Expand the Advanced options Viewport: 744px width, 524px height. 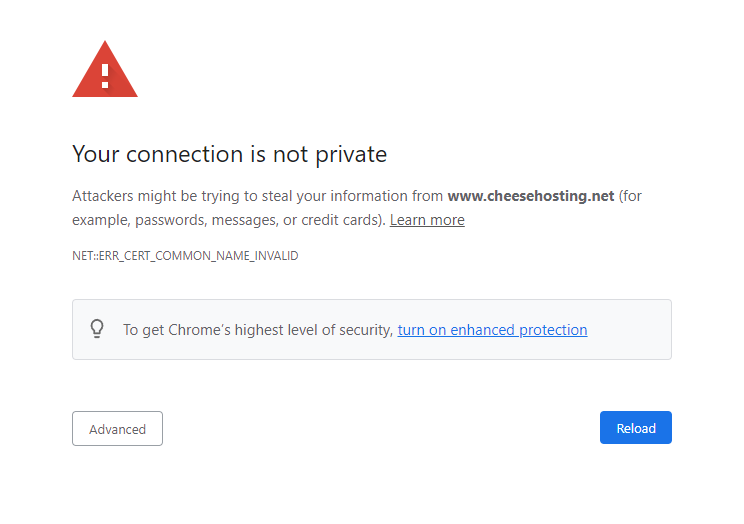coord(117,429)
